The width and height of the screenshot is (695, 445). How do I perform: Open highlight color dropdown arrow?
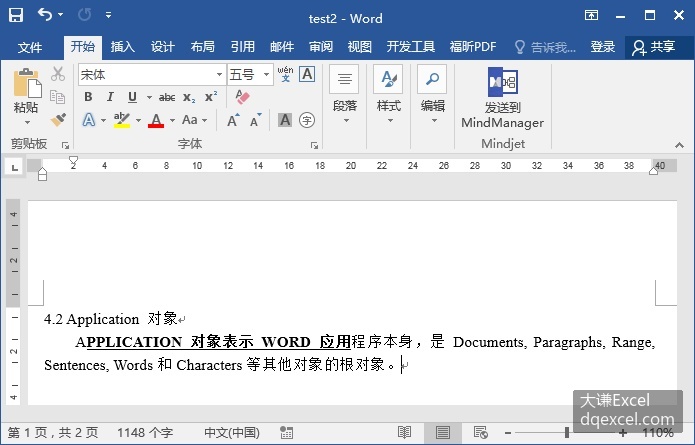click(x=138, y=120)
